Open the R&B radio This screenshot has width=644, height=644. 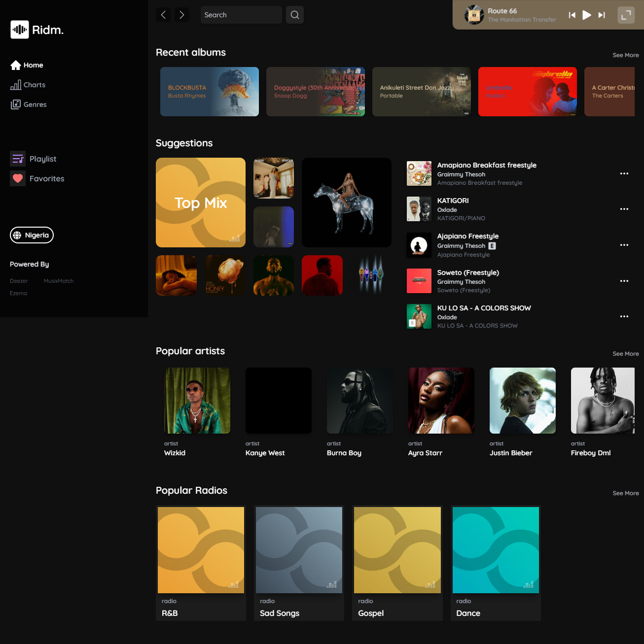click(201, 563)
